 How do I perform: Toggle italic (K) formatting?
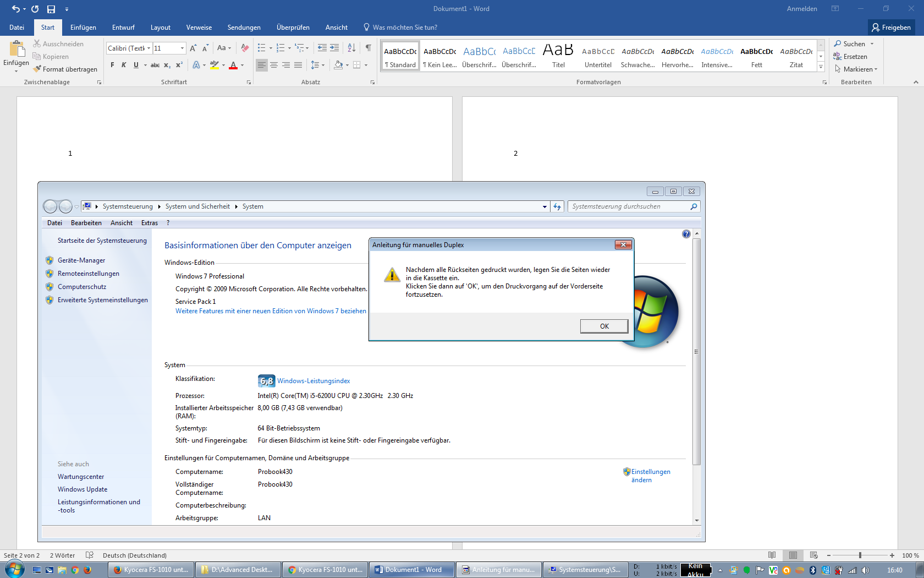124,65
